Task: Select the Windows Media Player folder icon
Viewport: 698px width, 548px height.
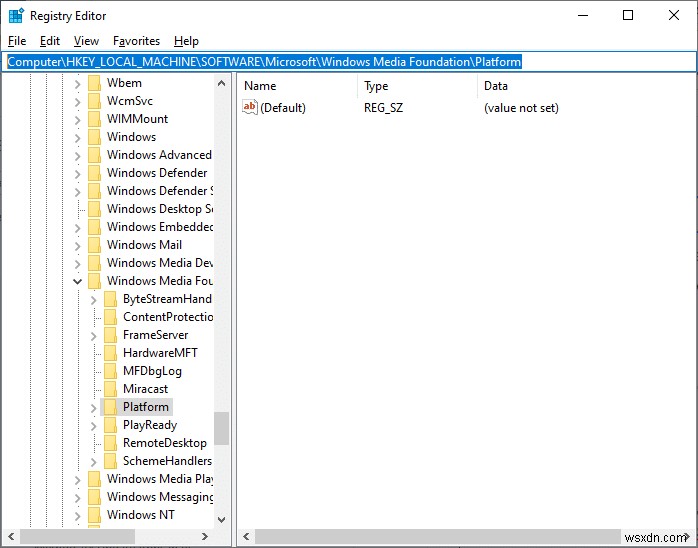Action: point(94,479)
